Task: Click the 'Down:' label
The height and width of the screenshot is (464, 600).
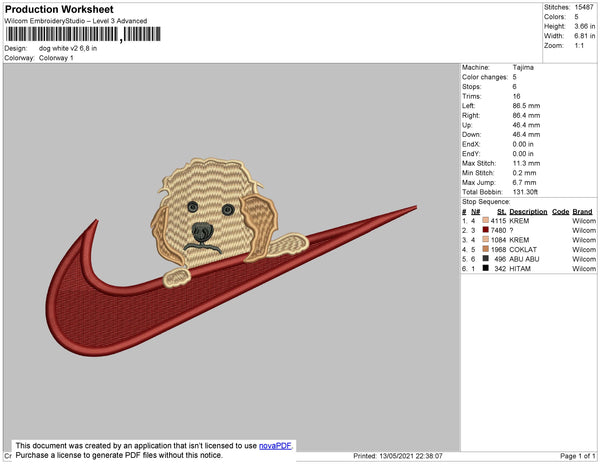Action: coord(471,135)
